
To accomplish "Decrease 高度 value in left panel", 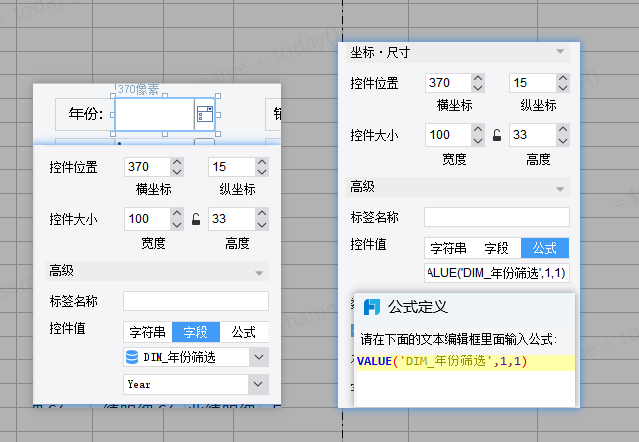I will tap(262, 224).
